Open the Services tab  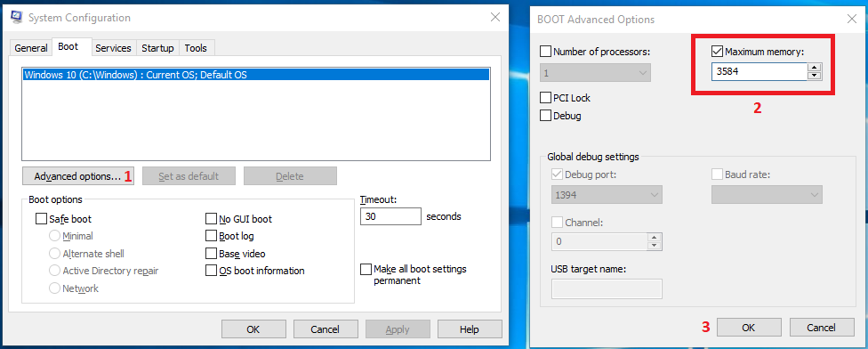tap(113, 48)
